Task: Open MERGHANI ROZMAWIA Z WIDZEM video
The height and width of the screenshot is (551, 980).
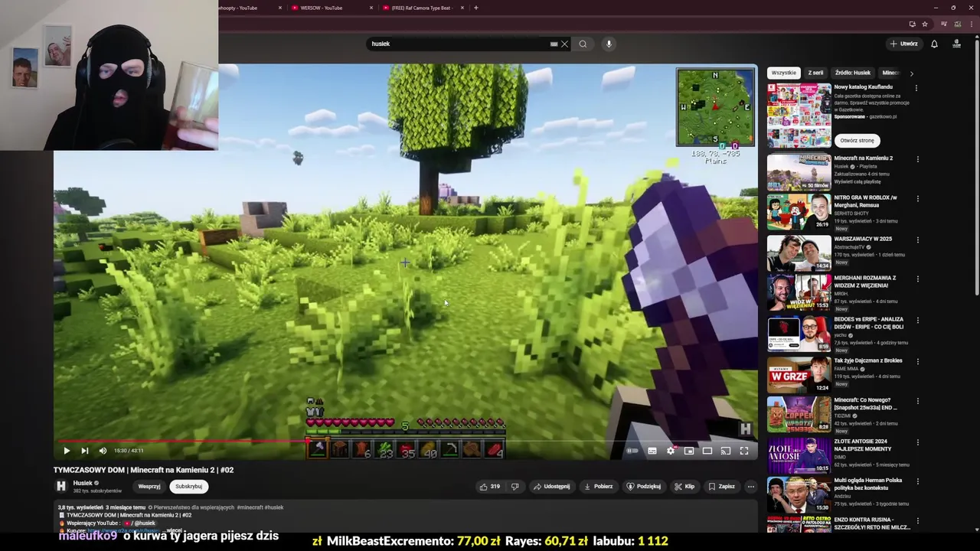Action: [x=799, y=292]
